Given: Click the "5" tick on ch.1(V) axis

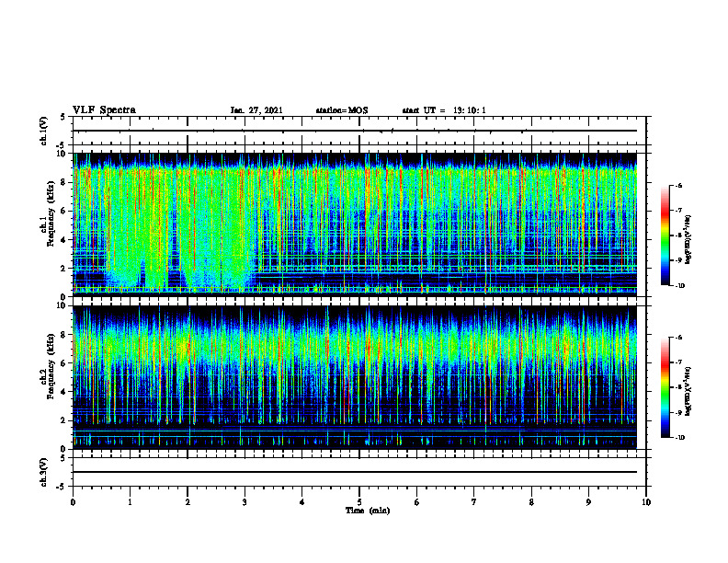Looking at the screenshot, I should [63, 117].
